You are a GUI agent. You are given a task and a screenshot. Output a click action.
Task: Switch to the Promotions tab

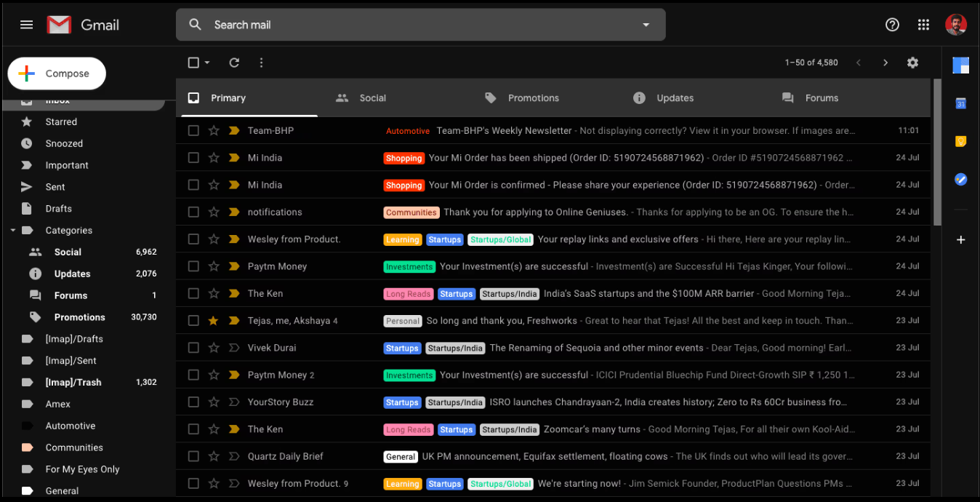click(533, 97)
